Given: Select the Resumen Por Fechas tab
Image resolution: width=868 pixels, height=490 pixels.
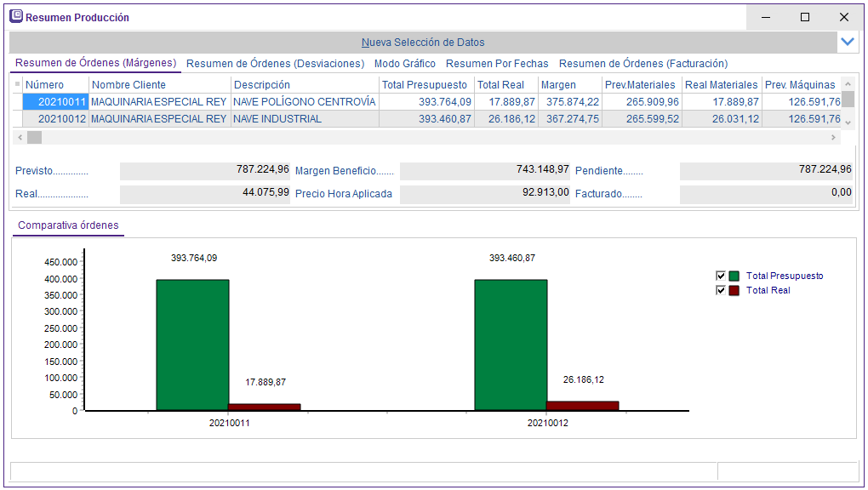Looking at the screenshot, I should pyautogui.click(x=497, y=64).
